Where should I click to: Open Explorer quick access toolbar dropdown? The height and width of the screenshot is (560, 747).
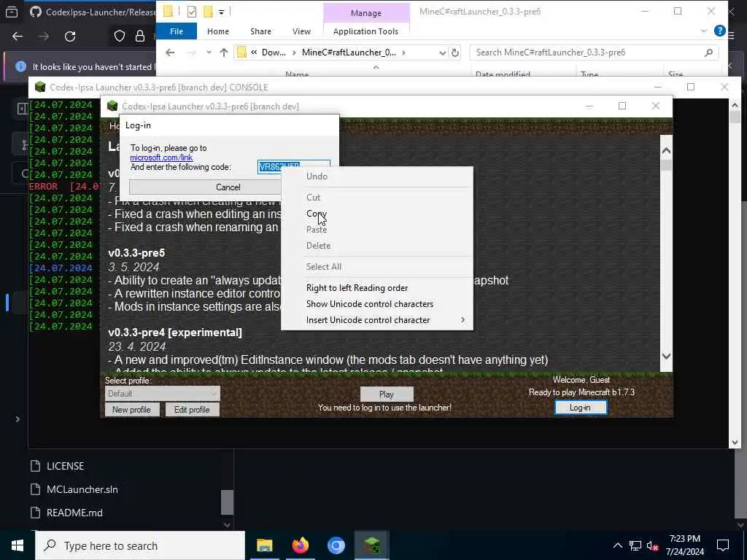point(221,12)
